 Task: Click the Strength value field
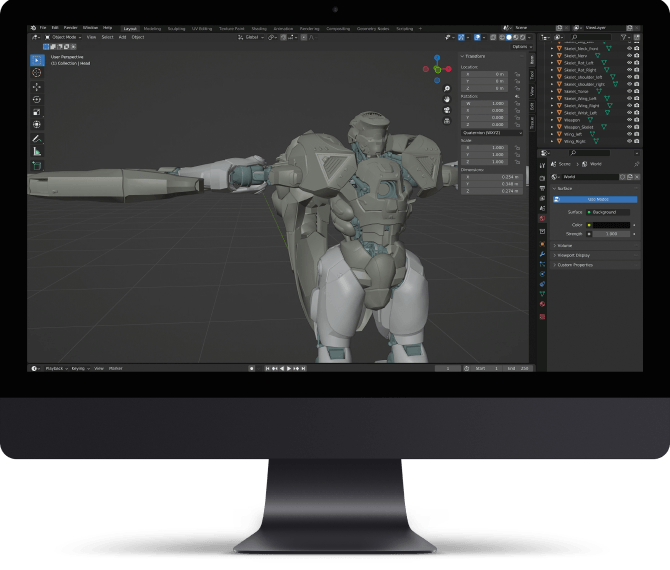[x=611, y=234]
